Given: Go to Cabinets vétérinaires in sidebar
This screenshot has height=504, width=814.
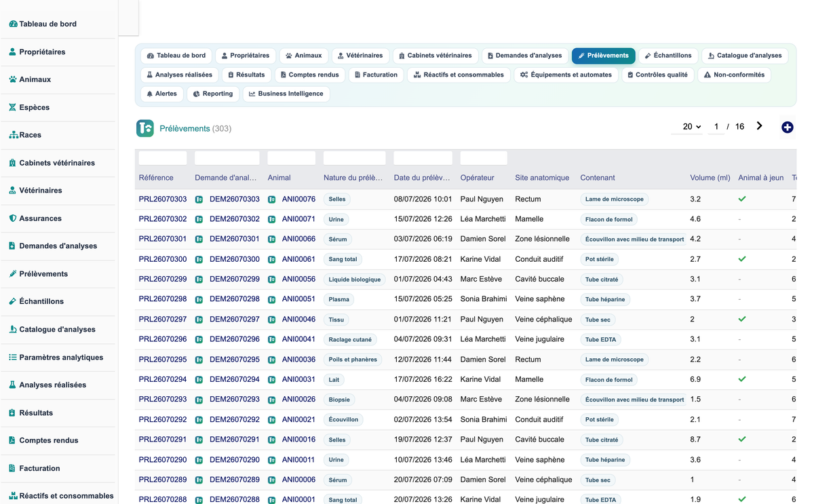Looking at the screenshot, I should tap(57, 163).
